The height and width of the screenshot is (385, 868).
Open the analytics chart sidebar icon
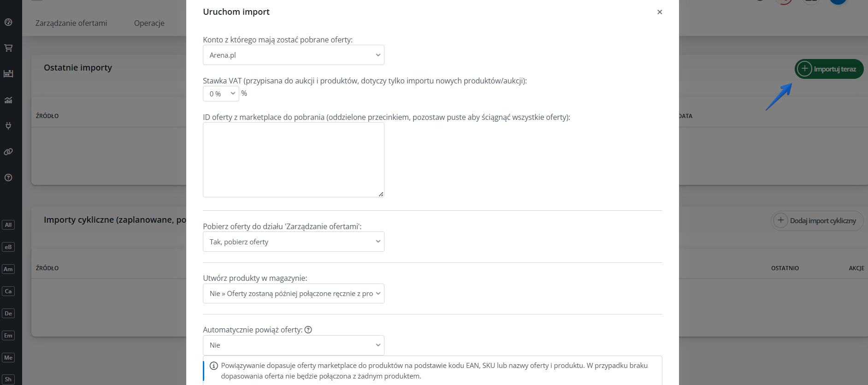pyautogui.click(x=8, y=100)
